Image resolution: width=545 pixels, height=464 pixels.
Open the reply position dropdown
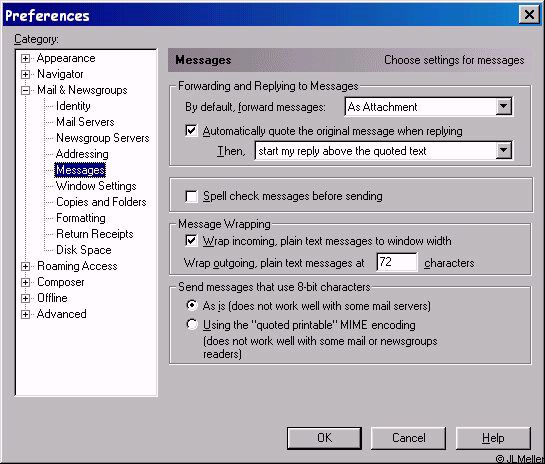coord(504,151)
